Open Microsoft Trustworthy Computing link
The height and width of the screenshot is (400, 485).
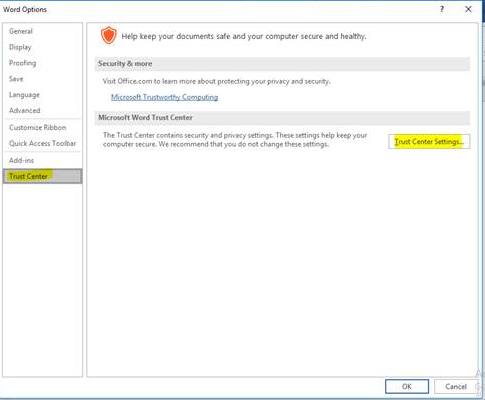(x=164, y=97)
